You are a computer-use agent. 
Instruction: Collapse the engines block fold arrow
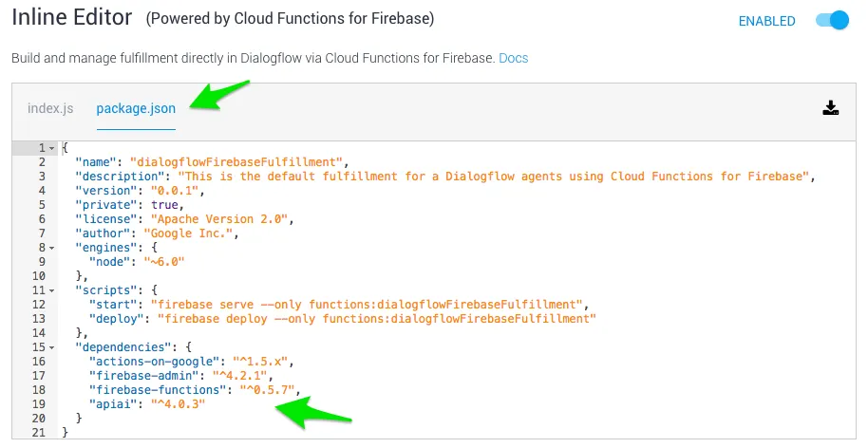click(51, 247)
